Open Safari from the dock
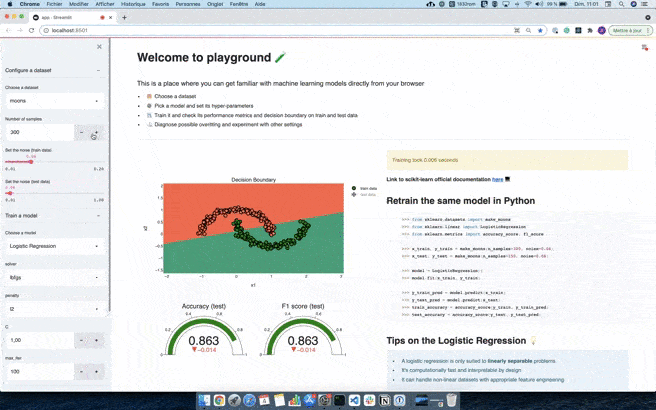 coord(249,400)
